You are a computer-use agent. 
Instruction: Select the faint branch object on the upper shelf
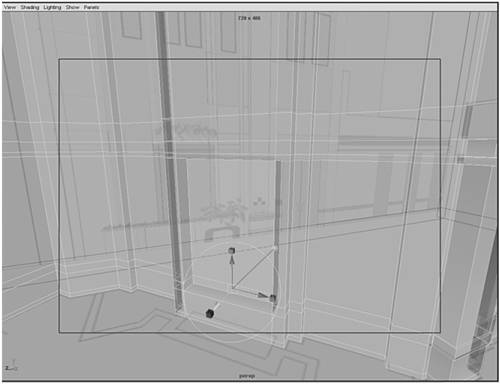tap(186, 131)
